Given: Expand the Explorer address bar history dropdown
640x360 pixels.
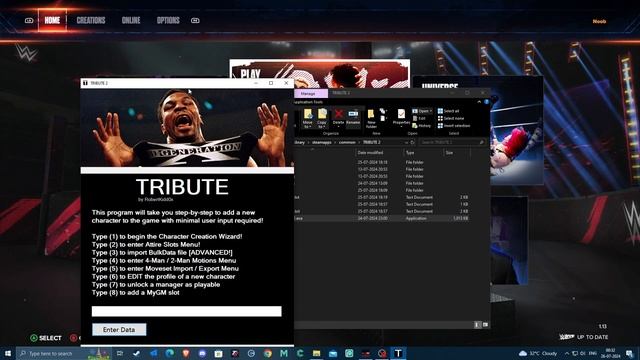Looking at the screenshot, I should tap(406, 142).
